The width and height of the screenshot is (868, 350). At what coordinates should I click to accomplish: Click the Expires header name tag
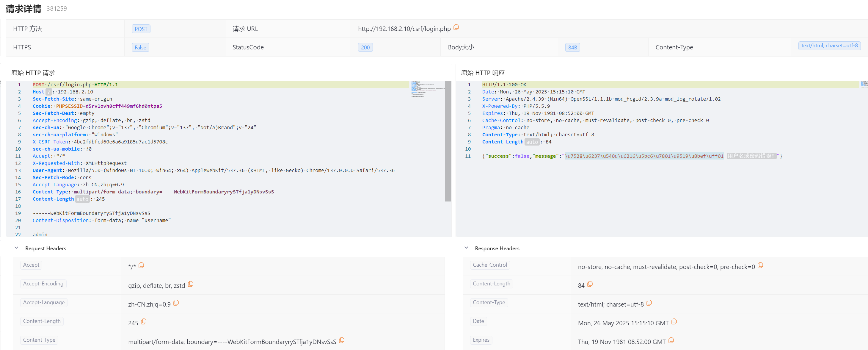click(481, 340)
